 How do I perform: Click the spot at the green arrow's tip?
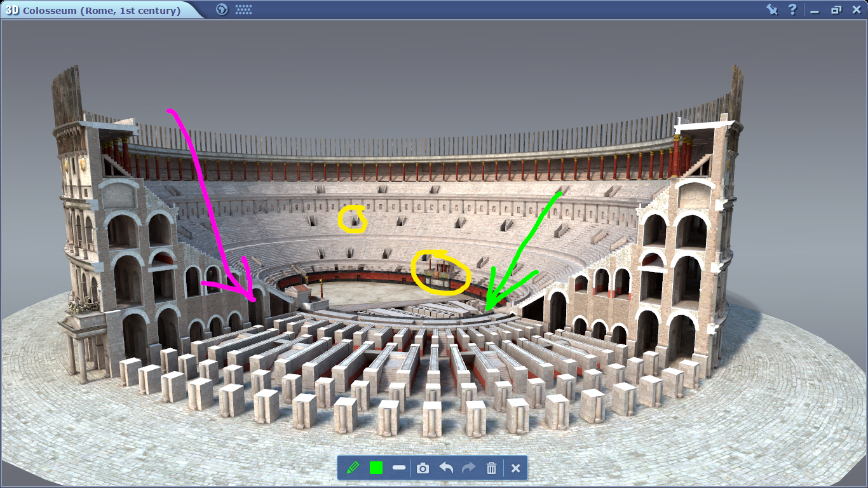pos(487,309)
